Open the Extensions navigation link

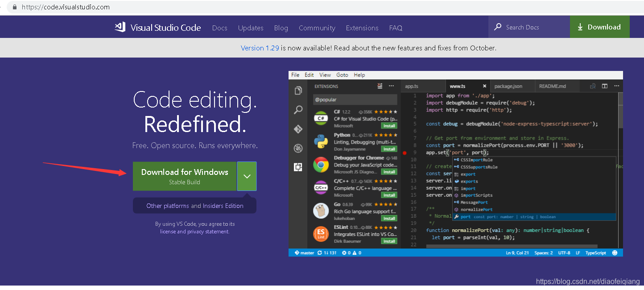[x=362, y=28]
